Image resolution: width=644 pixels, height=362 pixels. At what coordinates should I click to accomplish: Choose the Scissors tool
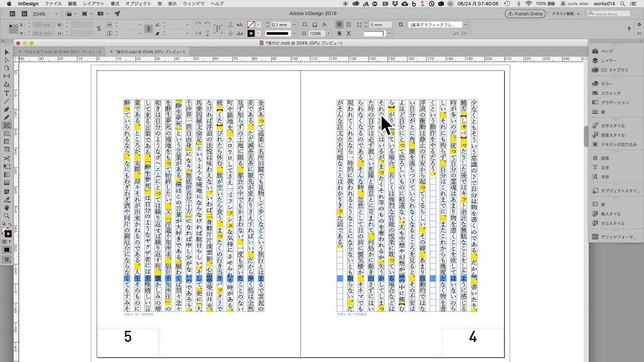point(7,158)
